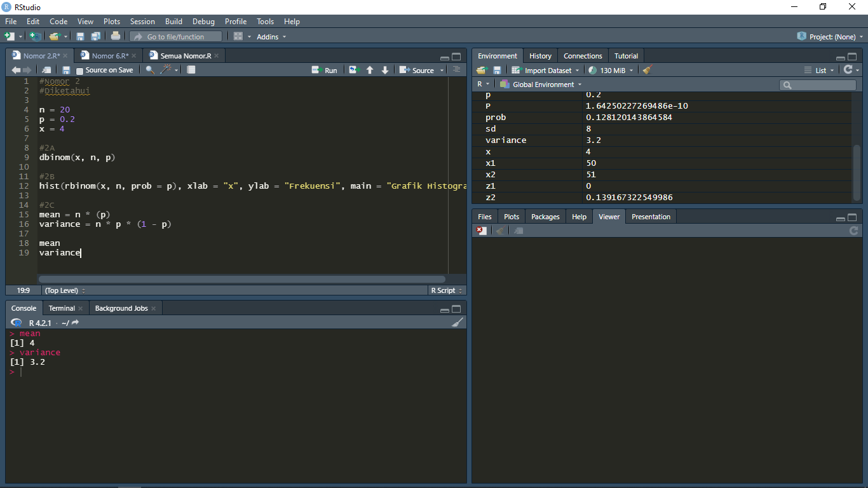The width and height of the screenshot is (868, 488).
Task: Switch to the Semua Nomor.R tab
Action: pos(186,55)
